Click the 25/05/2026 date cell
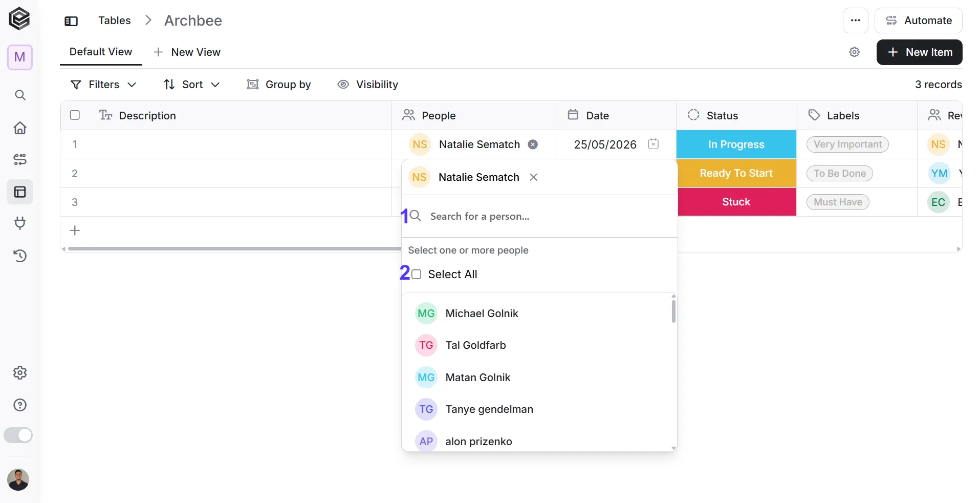The image size is (980, 503). 605,144
